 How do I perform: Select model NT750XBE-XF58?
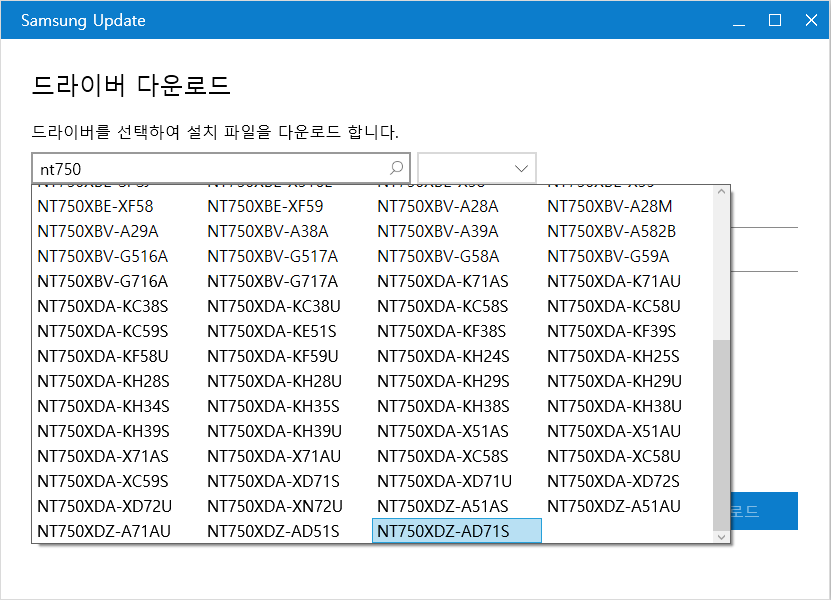pyautogui.click(x=95, y=206)
